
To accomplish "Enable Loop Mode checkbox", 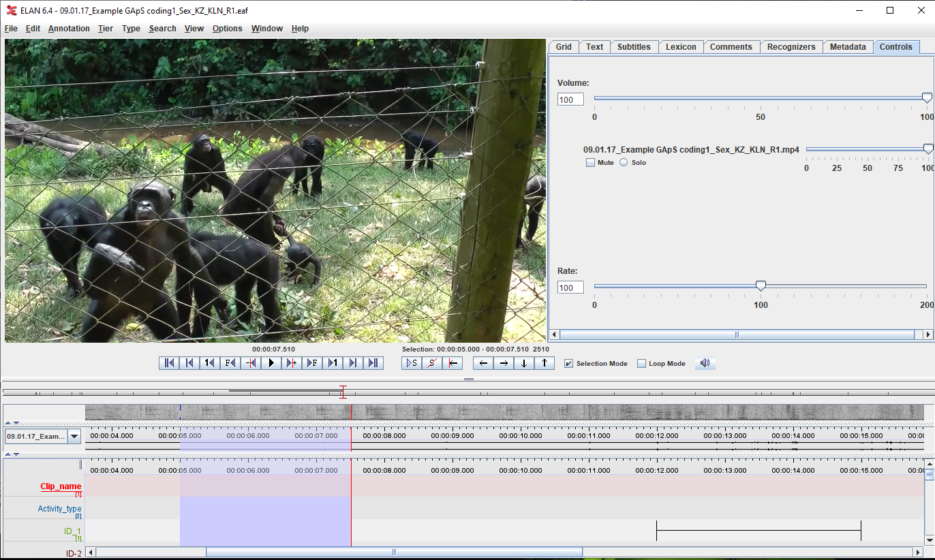I will click(x=641, y=364).
